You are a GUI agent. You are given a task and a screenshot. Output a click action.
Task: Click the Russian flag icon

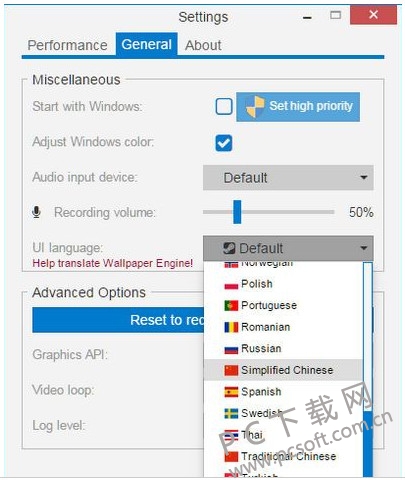tap(231, 349)
